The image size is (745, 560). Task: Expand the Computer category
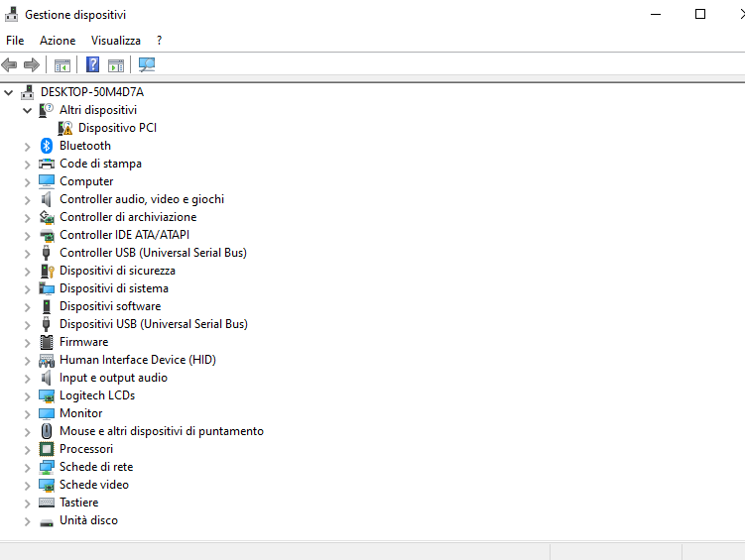[x=27, y=182]
